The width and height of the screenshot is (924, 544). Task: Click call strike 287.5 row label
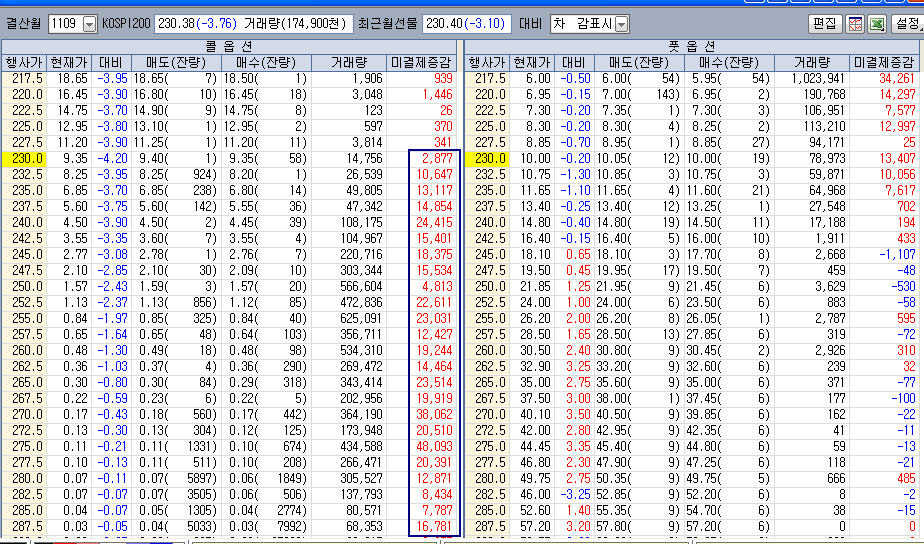click(27, 526)
